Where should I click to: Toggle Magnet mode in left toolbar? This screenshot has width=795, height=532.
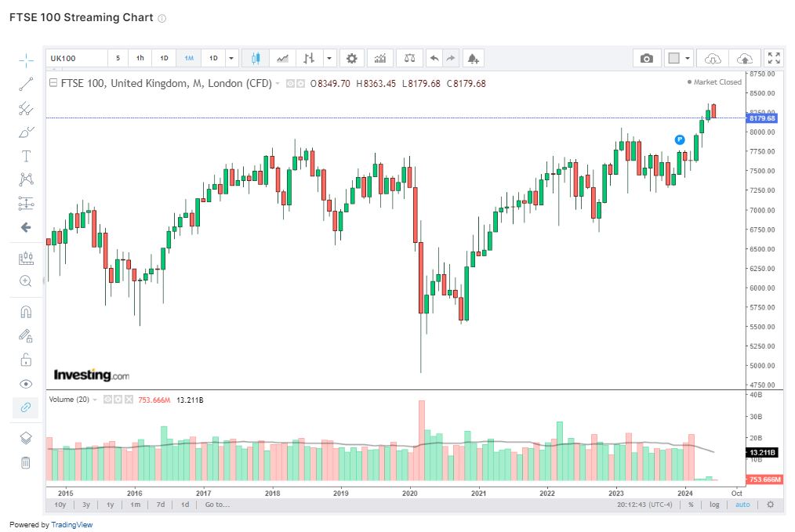pyautogui.click(x=26, y=312)
